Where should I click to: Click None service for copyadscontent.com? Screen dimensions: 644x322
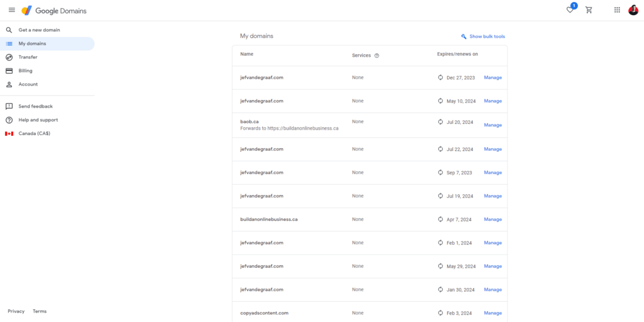click(358, 313)
